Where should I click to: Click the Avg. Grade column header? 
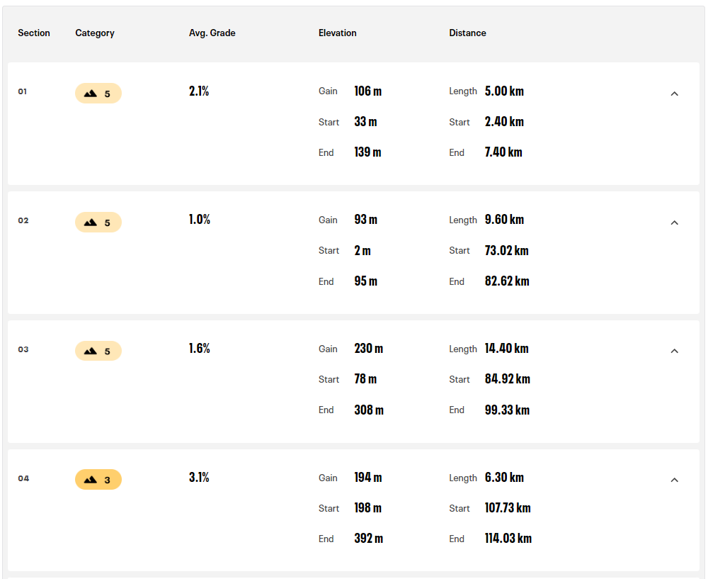click(x=212, y=33)
